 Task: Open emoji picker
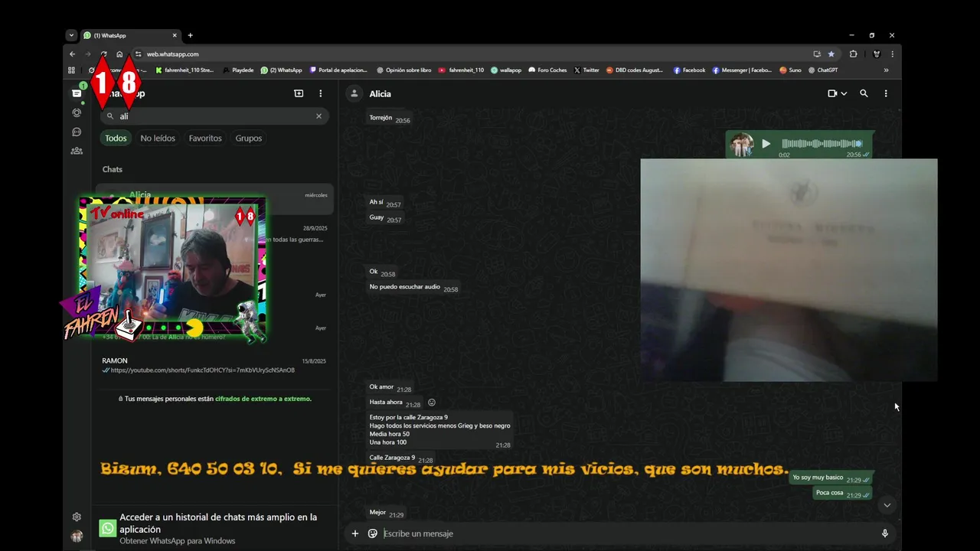373,533
